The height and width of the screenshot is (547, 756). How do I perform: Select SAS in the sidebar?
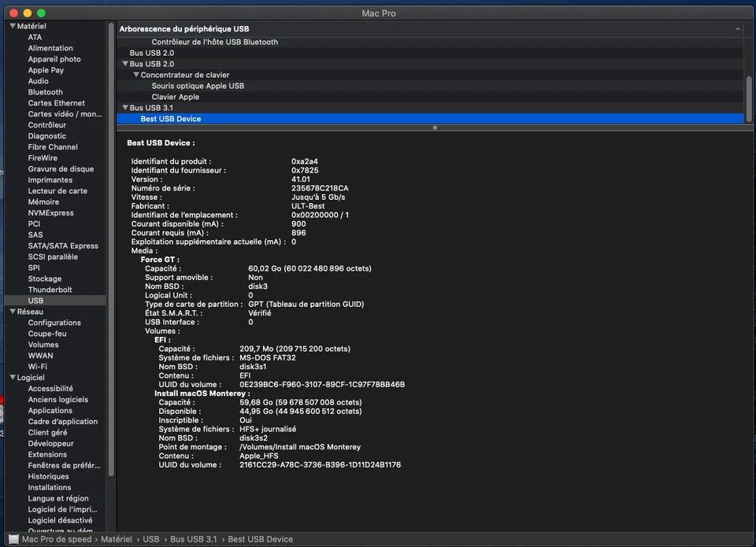coord(35,235)
